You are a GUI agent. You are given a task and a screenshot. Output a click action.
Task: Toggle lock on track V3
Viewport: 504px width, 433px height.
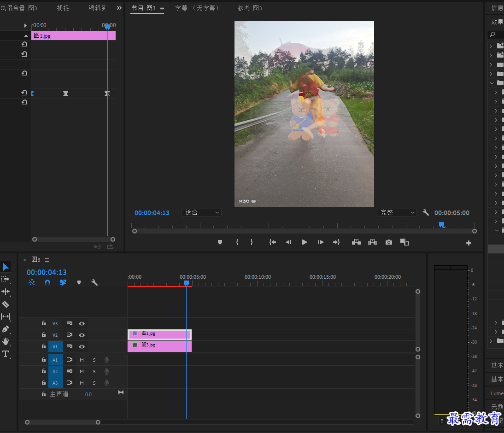(43, 323)
